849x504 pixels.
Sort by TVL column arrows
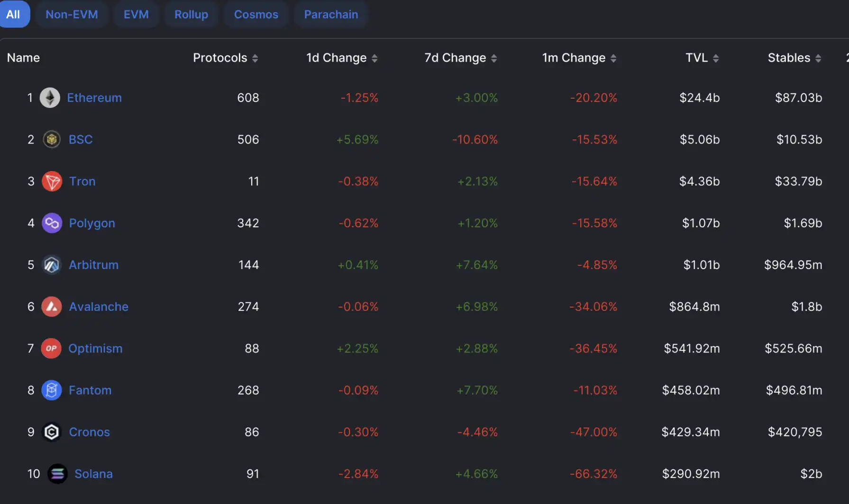716,58
